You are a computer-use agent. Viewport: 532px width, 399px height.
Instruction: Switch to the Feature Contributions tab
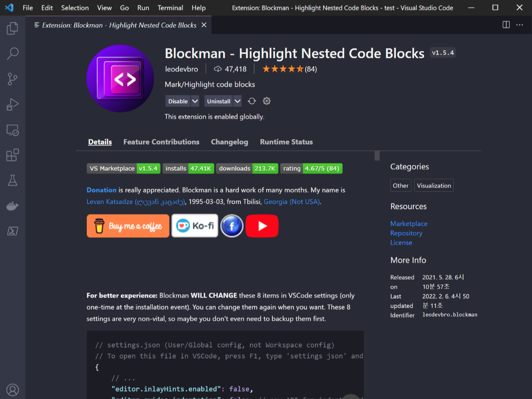click(161, 142)
